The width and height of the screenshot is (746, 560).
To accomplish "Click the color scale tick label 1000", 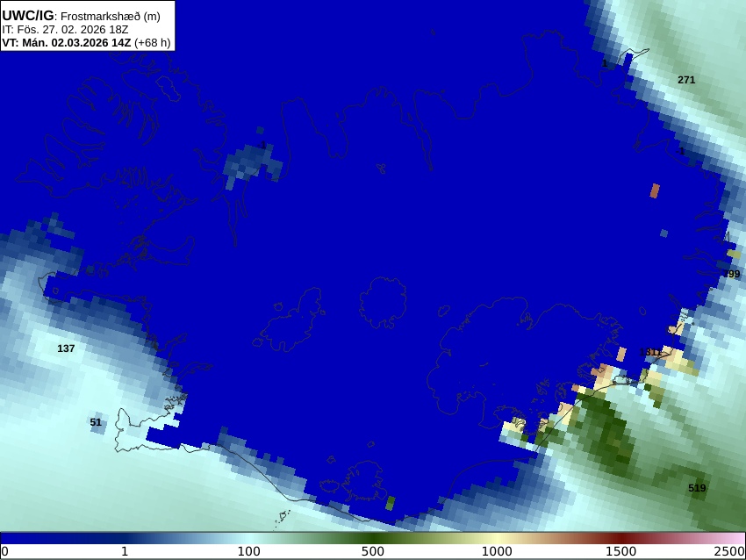I will [x=497, y=551].
